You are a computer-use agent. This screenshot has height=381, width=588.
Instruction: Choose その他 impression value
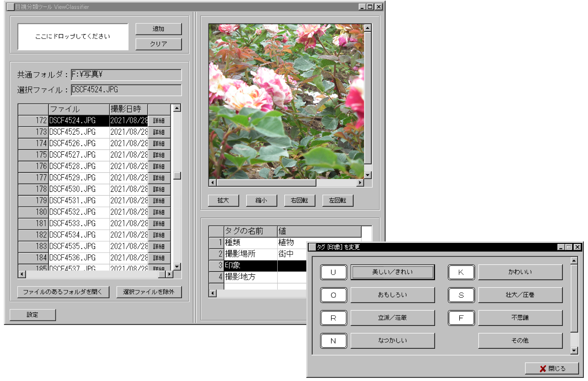pos(520,341)
